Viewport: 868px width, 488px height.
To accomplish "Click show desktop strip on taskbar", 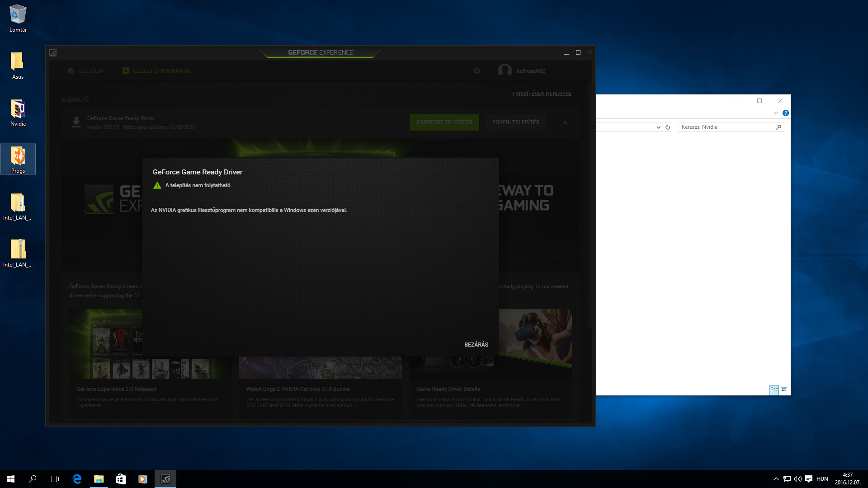I will (x=866, y=479).
